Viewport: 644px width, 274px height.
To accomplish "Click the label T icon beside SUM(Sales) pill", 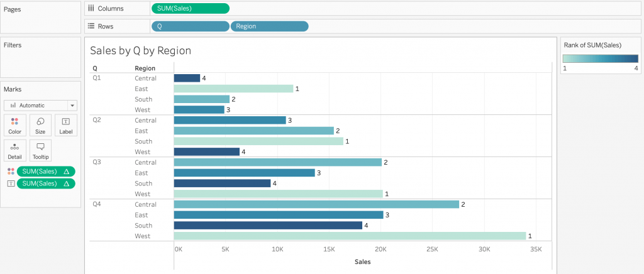I will coord(10,184).
